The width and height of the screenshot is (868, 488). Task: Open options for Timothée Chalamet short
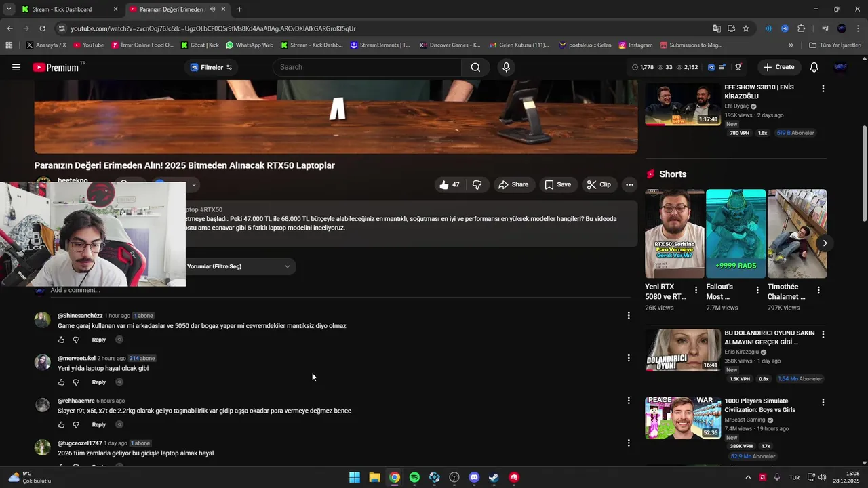point(818,290)
